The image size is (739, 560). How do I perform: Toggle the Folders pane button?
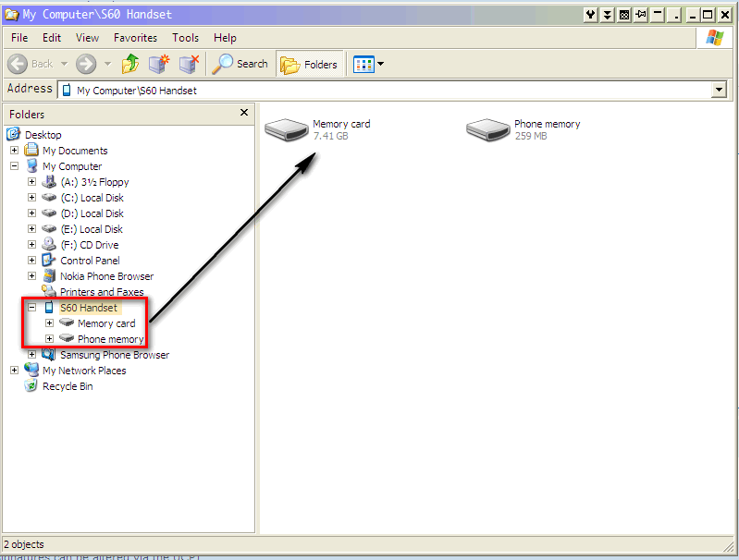(310, 64)
